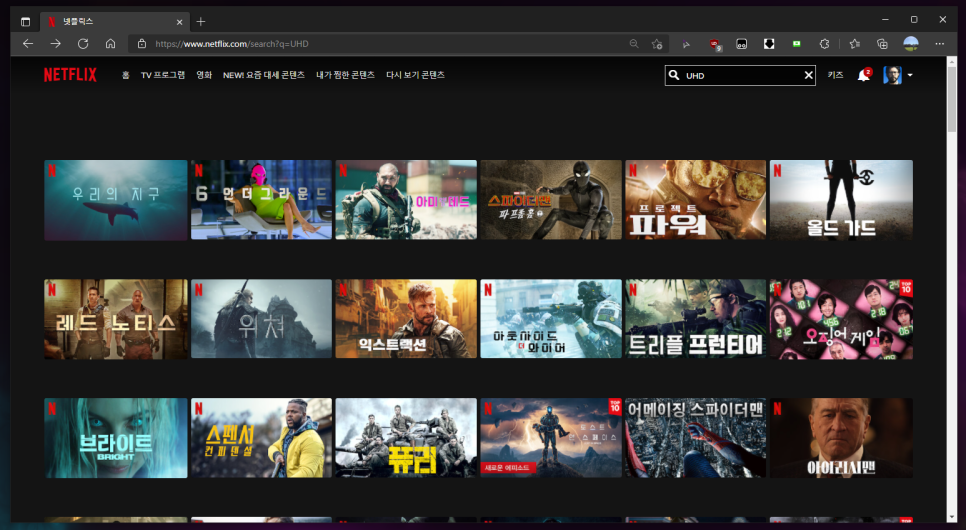Open the 6 언더그라운드 title card

(x=261, y=200)
